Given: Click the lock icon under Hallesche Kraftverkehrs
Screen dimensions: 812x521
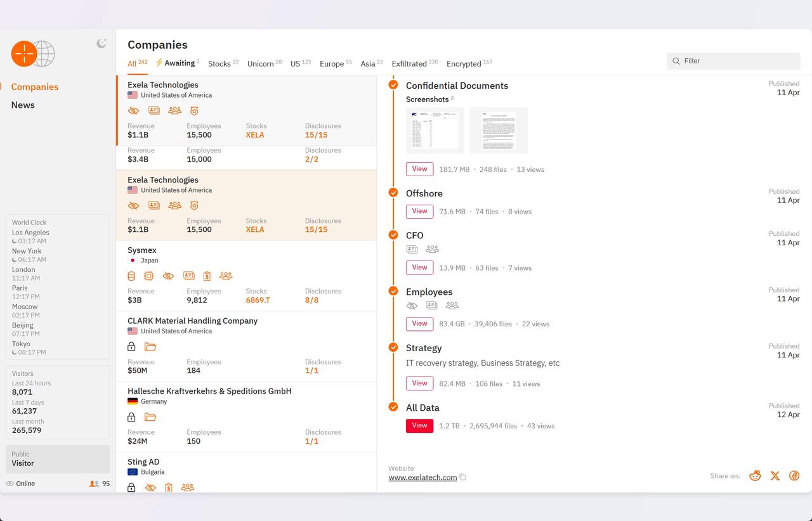Looking at the screenshot, I should click(131, 417).
